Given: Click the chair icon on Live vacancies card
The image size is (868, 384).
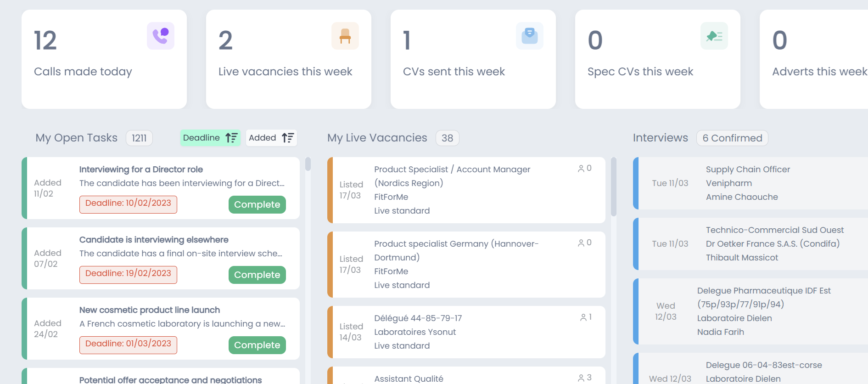Looking at the screenshot, I should [345, 36].
